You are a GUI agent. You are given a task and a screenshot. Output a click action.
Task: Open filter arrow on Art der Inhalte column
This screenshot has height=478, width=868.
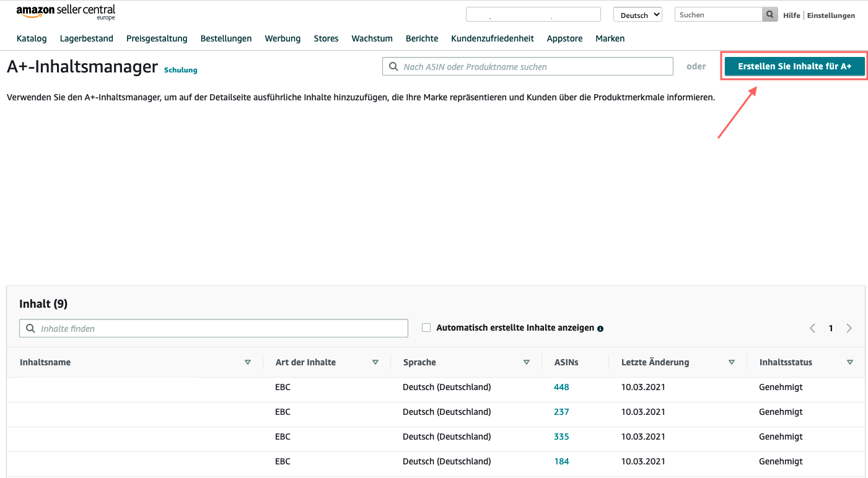[375, 362]
